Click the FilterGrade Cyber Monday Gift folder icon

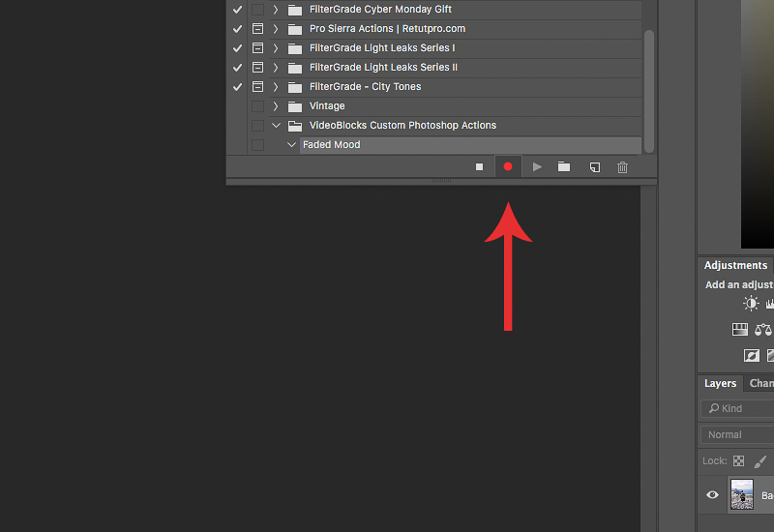tap(295, 10)
